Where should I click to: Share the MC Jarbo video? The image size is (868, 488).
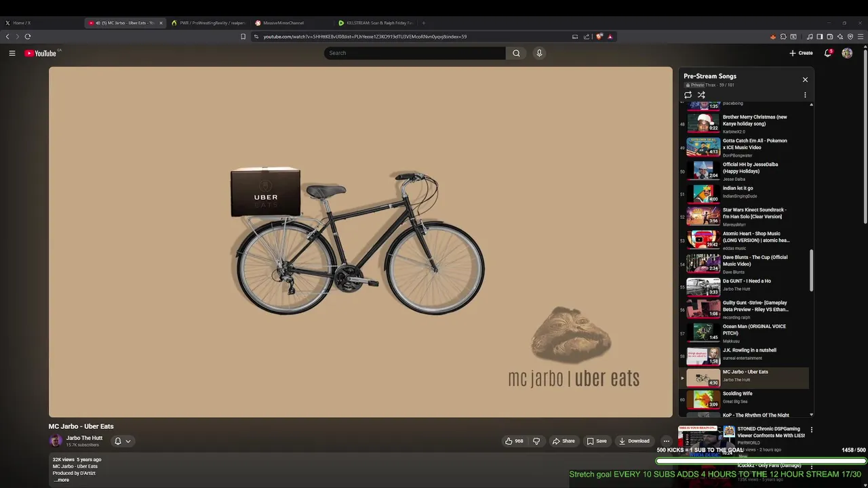pyautogui.click(x=564, y=441)
